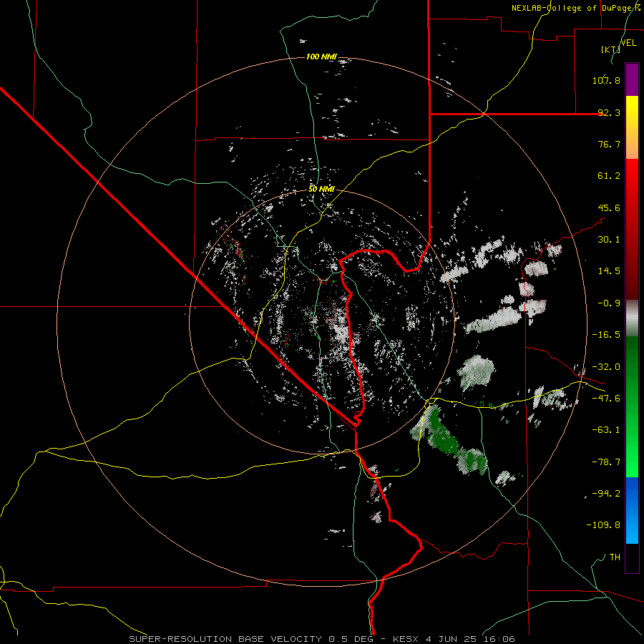Select the 76.7 legend value
Screen dimensions: 644x644
coord(609,144)
